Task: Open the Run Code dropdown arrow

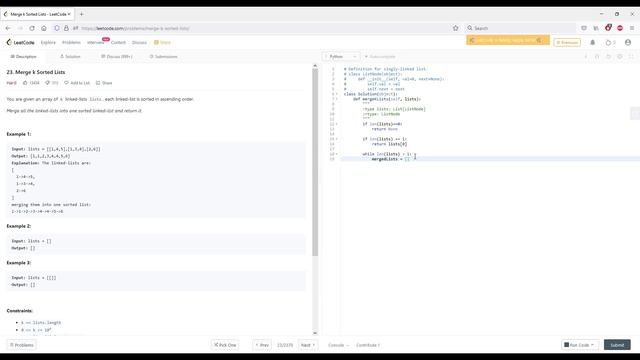Action: point(593,345)
